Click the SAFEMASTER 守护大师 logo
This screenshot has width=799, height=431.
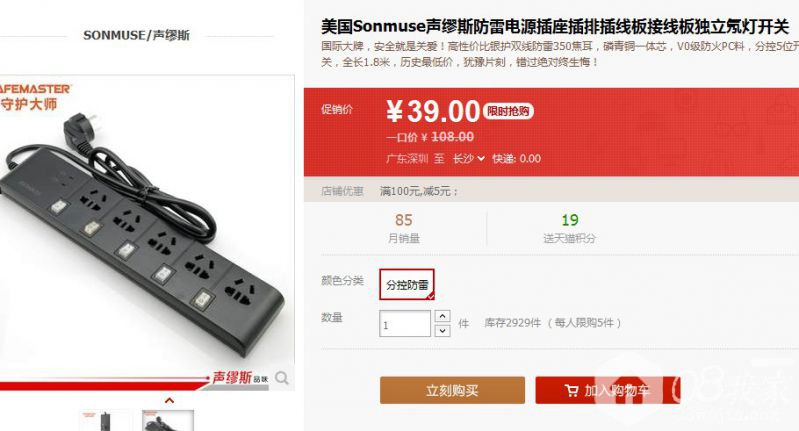click(35, 97)
